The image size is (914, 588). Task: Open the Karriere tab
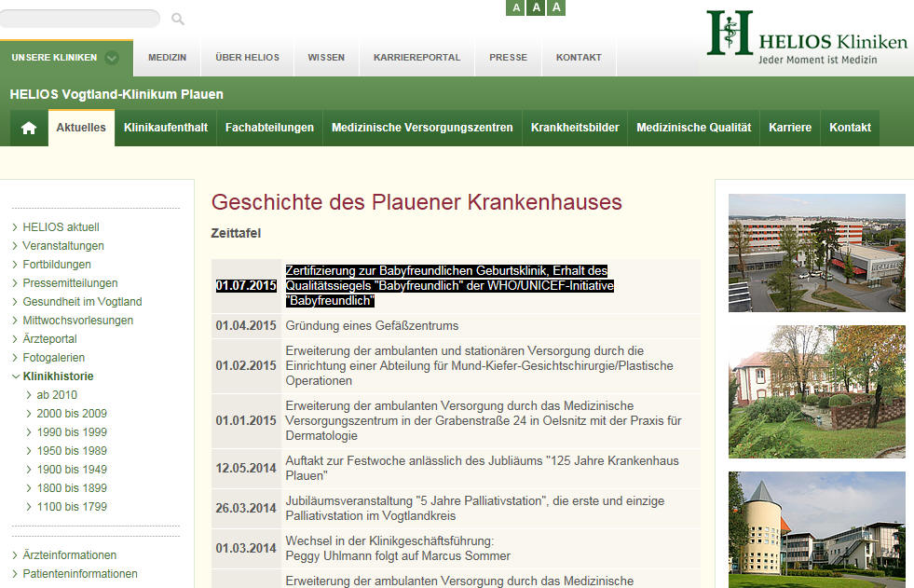pos(790,128)
